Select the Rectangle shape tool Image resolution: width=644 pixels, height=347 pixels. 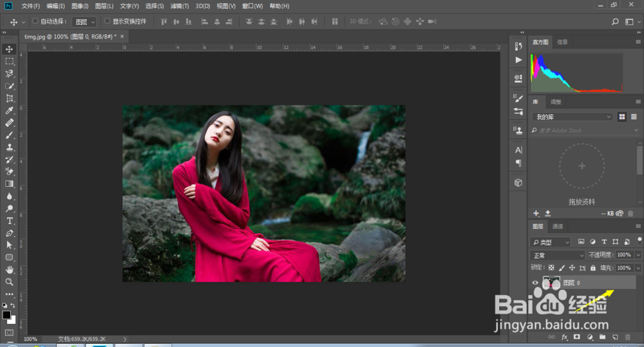[9, 258]
